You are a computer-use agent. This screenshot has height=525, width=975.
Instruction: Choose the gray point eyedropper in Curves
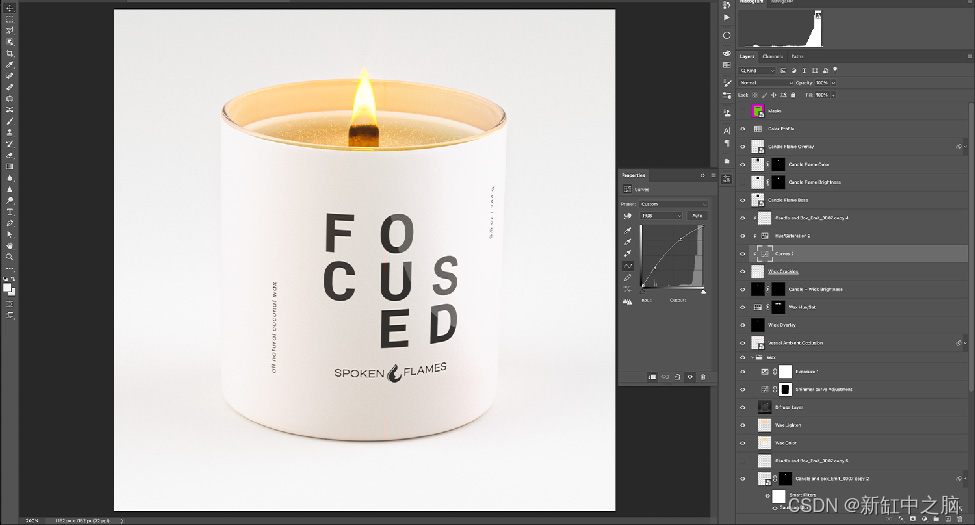[627, 242]
